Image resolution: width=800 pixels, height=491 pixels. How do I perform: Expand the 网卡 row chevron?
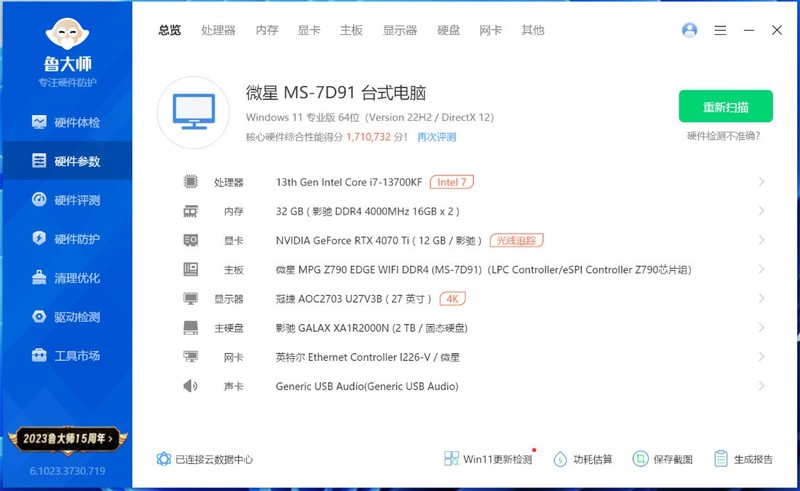tap(761, 356)
